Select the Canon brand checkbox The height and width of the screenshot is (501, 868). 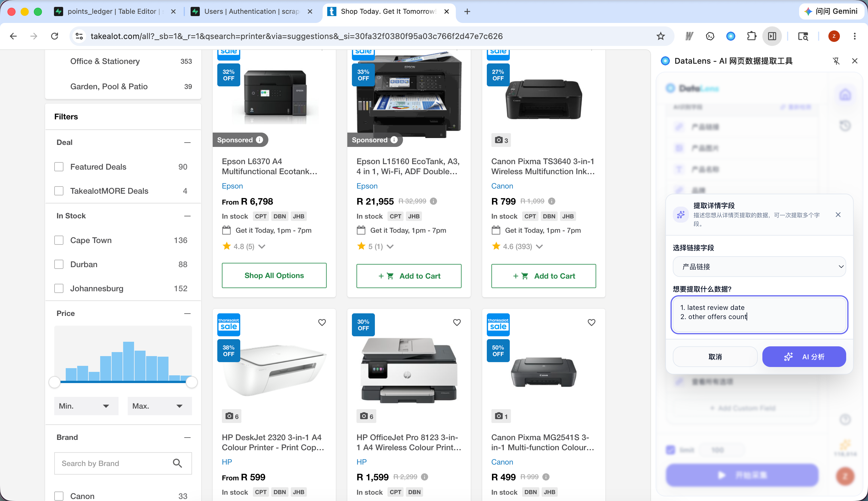pos(59,496)
